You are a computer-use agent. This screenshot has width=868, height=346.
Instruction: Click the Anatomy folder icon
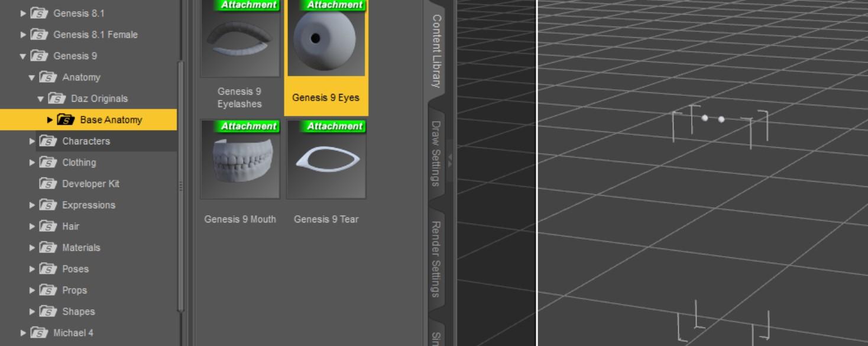48,77
